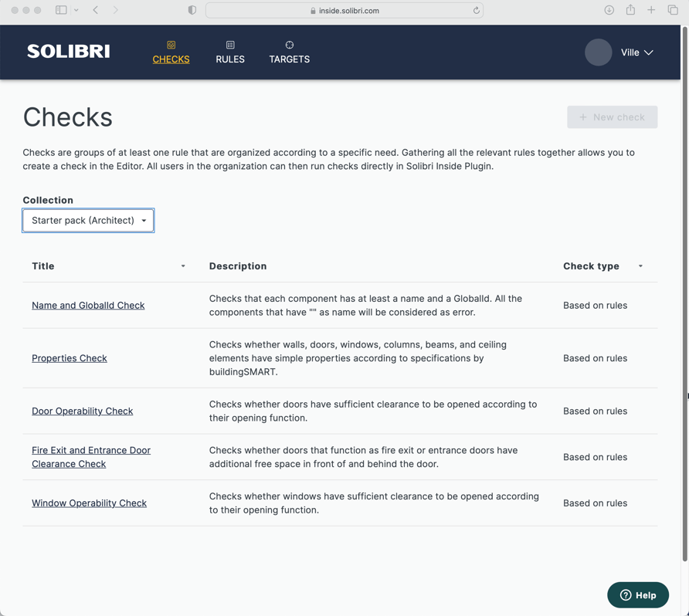This screenshot has width=689, height=616.
Task: Show Safari tab overview
Action: [673, 10]
